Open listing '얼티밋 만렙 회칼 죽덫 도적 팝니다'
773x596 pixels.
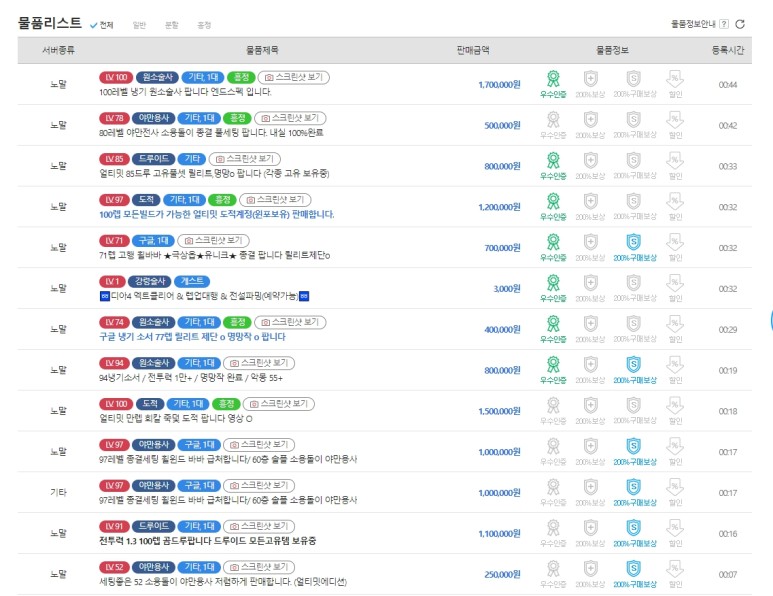point(176,419)
